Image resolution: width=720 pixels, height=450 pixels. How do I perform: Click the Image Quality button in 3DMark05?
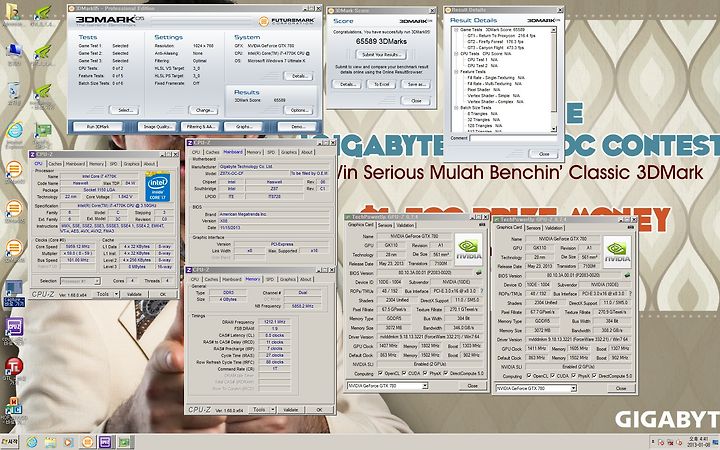coord(157,127)
